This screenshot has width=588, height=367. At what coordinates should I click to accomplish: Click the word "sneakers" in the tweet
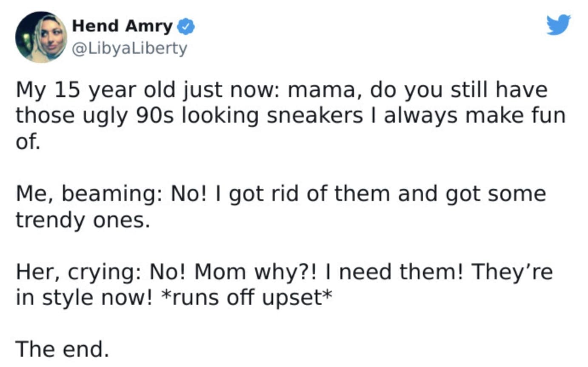[315, 116]
